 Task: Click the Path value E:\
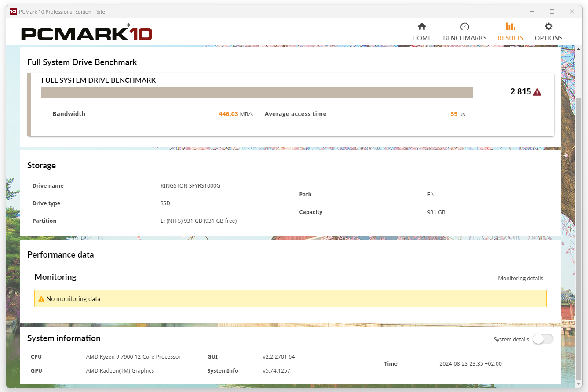point(431,195)
